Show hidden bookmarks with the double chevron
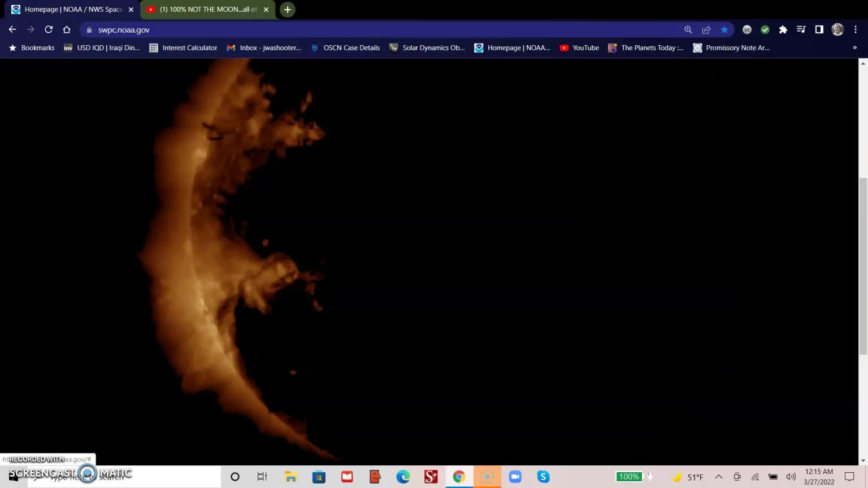The image size is (868, 488). pyautogui.click(x=854, y=47)
